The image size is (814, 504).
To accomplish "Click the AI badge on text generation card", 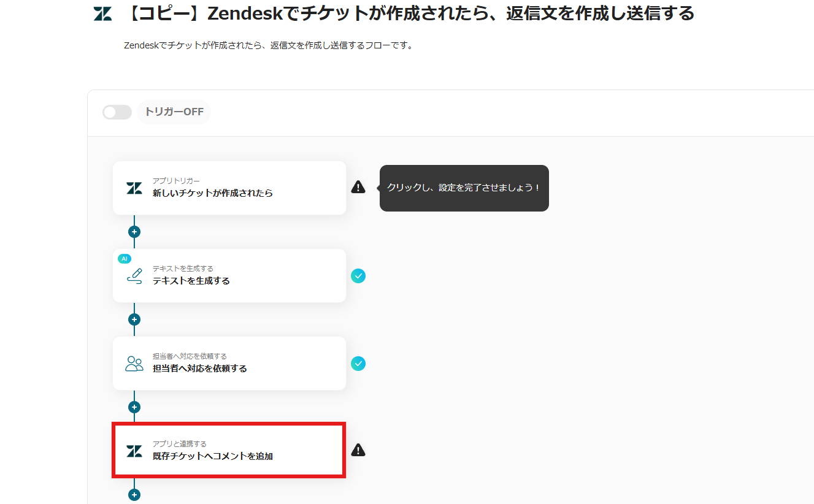I will (x=125, y=259).
